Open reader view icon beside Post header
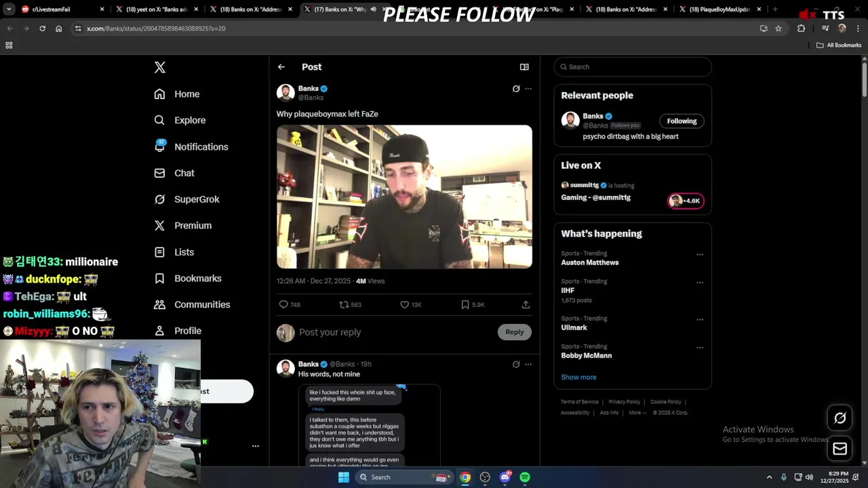 point(524,67)
